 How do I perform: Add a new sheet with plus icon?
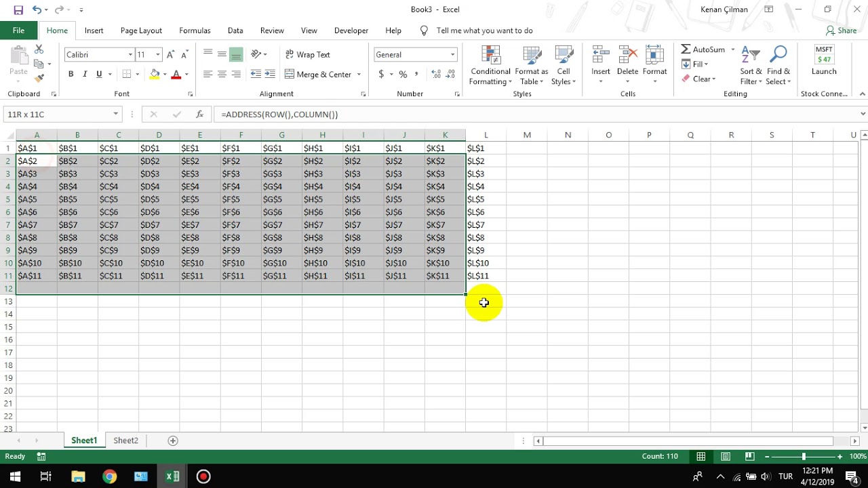pos(173,441)
